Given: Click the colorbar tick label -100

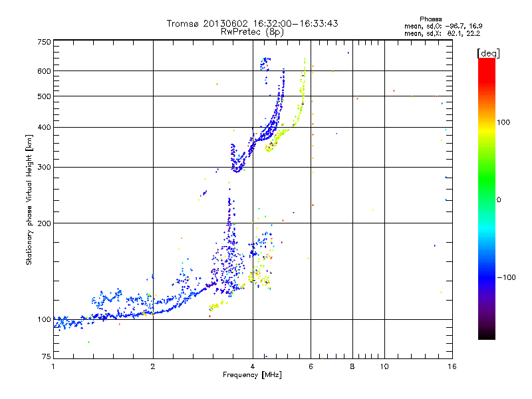Looking at the screenshot, I should click(x=509, y=277).
